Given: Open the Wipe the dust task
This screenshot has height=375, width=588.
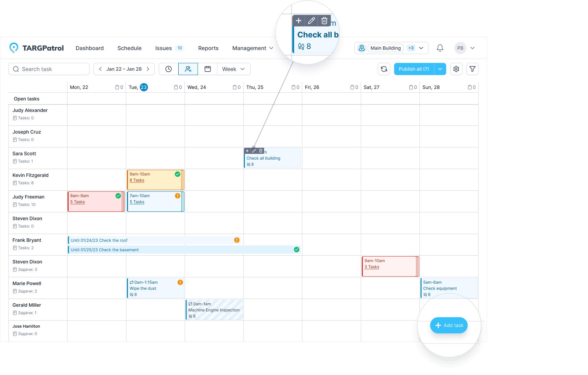Looking at the screenshot, I should point(155,288).
